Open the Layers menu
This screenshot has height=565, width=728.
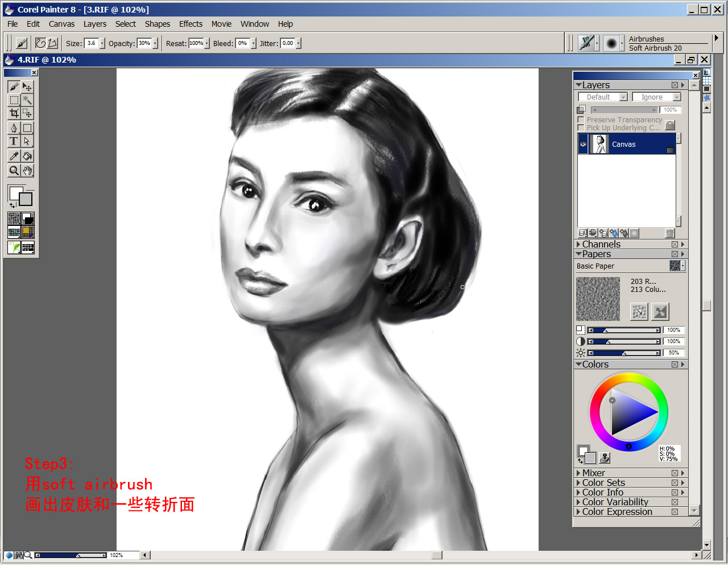point(95,24)
